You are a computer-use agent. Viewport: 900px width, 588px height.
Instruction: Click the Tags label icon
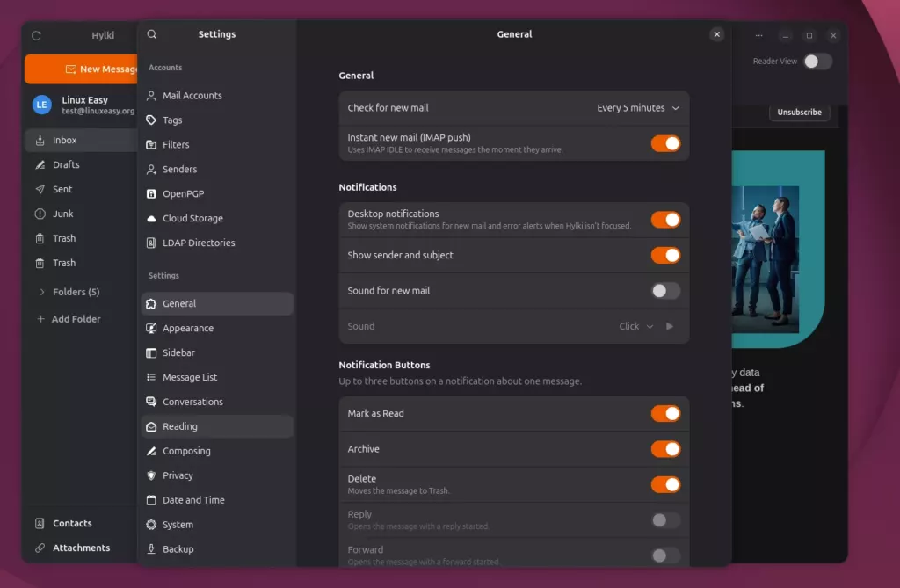point(151,120)
